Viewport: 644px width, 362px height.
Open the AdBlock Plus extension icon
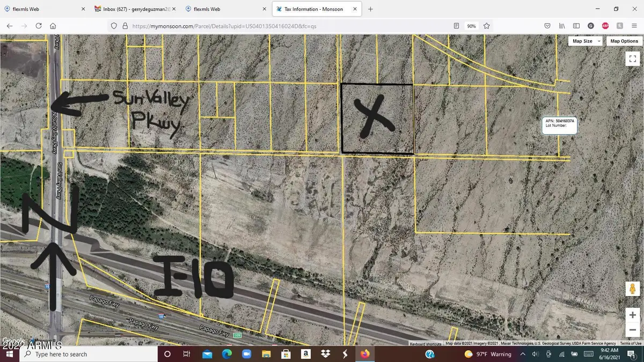click(605, 26)
